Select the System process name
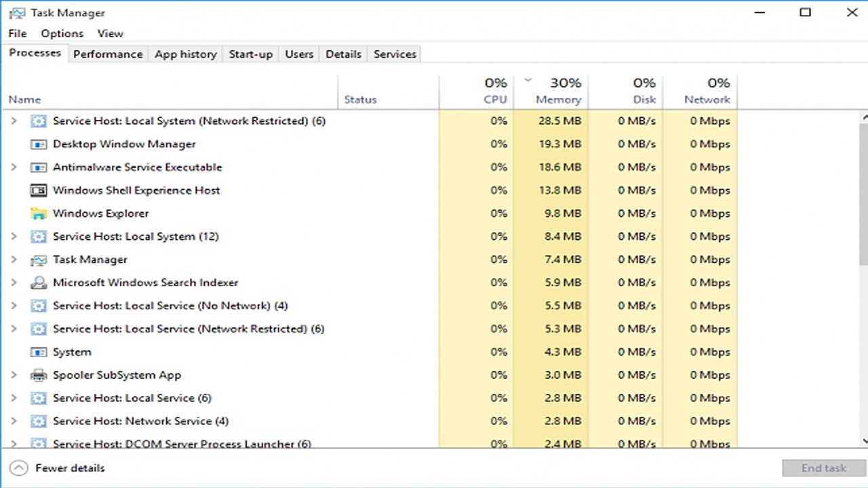Viewport: 868px width, 488px height. point(72,352)
